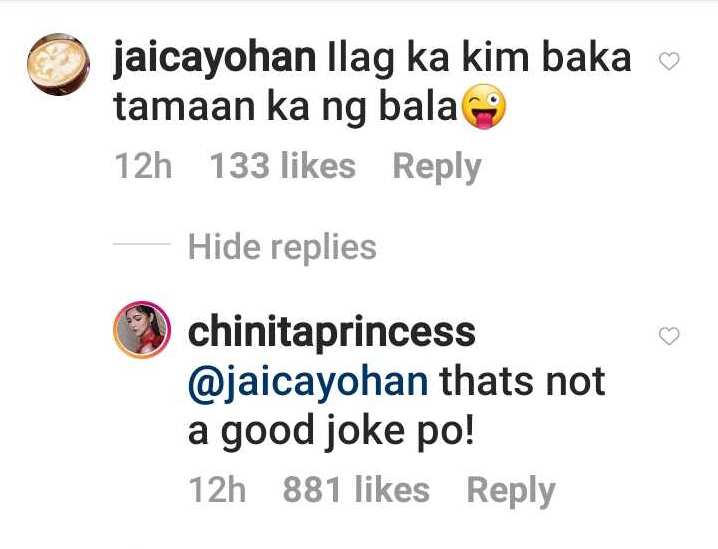Select the "tamaan ka ng bala" text line
The height and width of the screenshot is (549, 718).
[285, 109]
